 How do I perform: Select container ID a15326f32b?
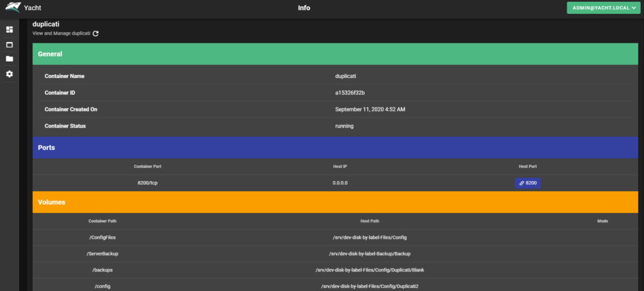[350, 93]
